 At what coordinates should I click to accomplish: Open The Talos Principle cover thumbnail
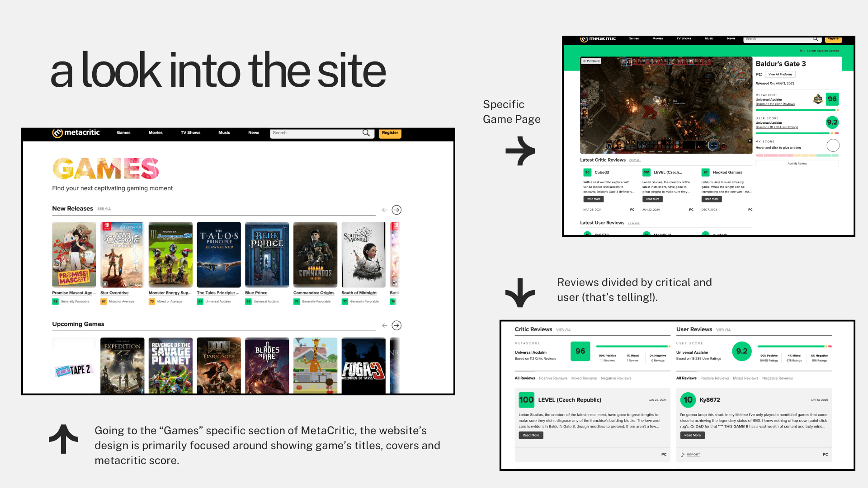click(x=219, y=254)
